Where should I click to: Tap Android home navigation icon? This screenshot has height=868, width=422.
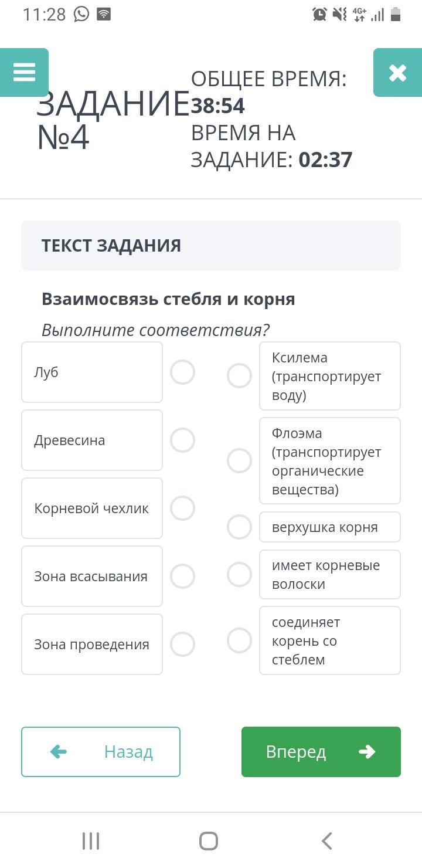(209, 841)
